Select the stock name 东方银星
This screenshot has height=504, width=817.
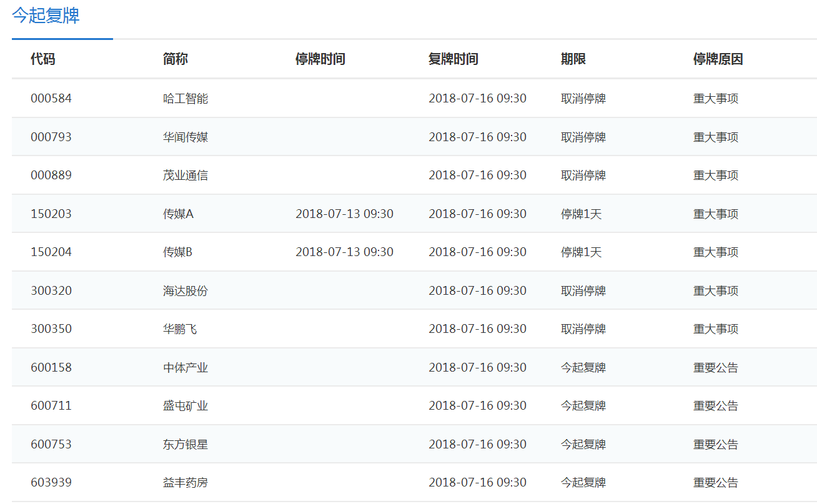tap(186, 445)
